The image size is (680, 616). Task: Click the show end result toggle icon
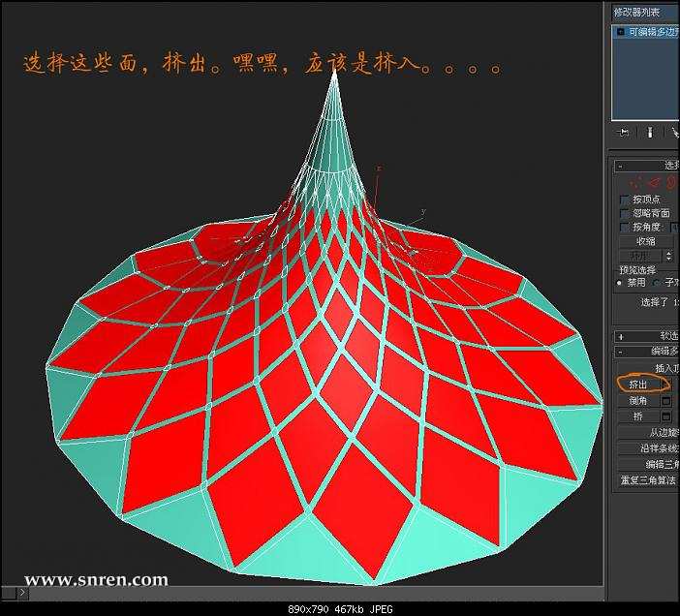tap(650, 133)
